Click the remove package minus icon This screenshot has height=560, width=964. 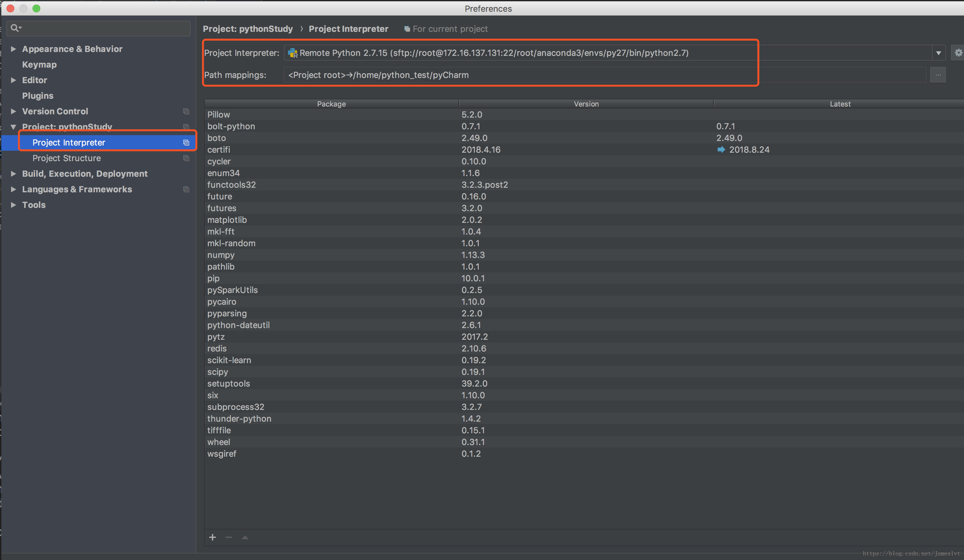coord(229,538)
